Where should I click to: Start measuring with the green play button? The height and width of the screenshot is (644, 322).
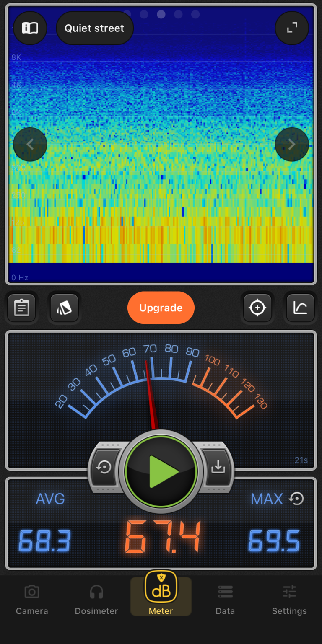point(161,472)
